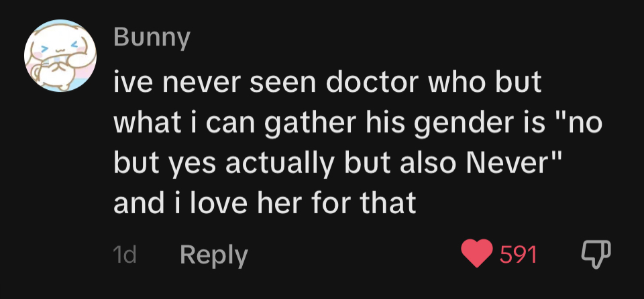The width and height of the screenshot is (644, 299).
Task: Click the first line mentioning doctor who
Action: pyautogui.click(x=327, y=86)
